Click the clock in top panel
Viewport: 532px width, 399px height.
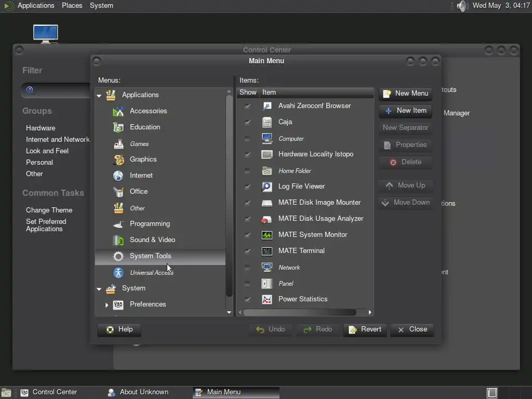pos(501,5)
